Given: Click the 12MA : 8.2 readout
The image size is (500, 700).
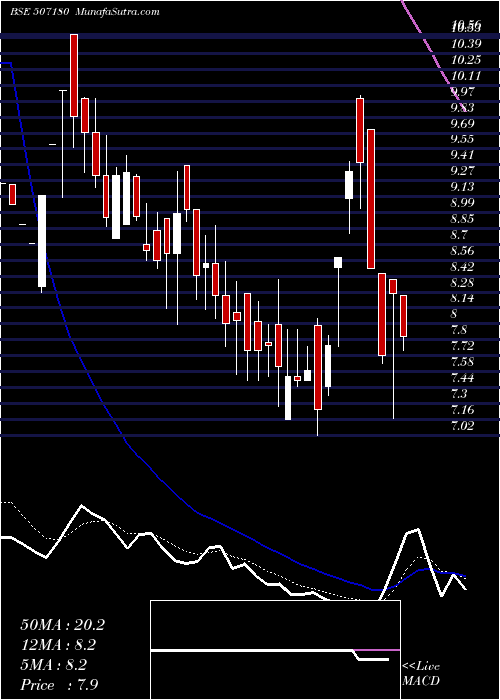Looking at the screenshot, I should click(58, 645).
